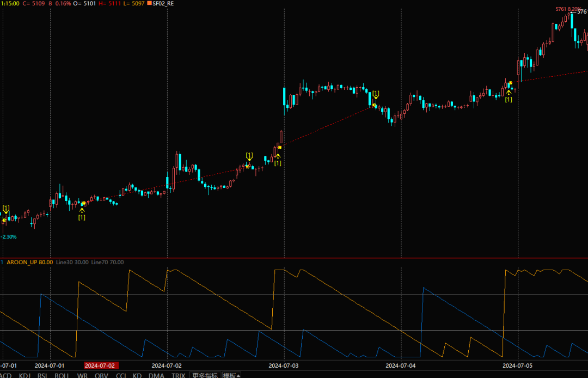Click the orange SF02_RE indicator square

(x=149, y=3)
